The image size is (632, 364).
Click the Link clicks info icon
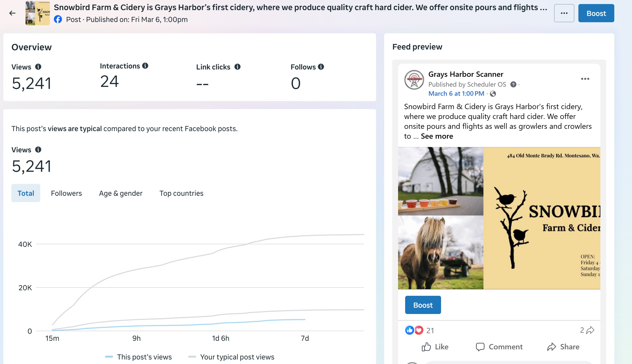tap(237, 67)
